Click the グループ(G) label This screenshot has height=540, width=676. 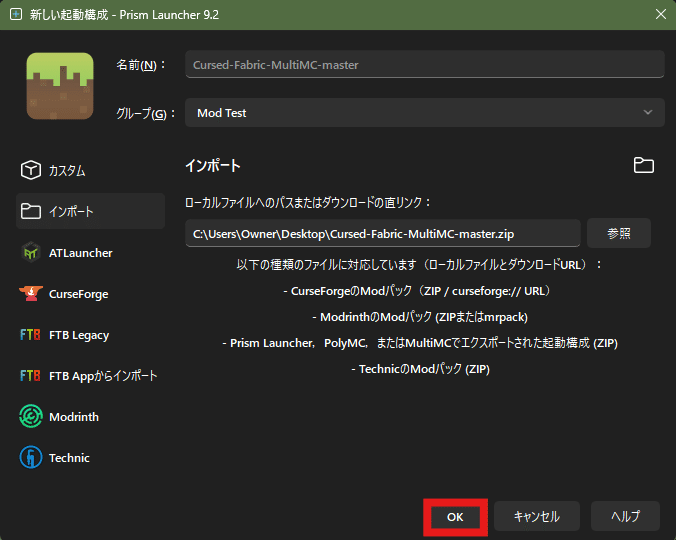click(145, 113)
